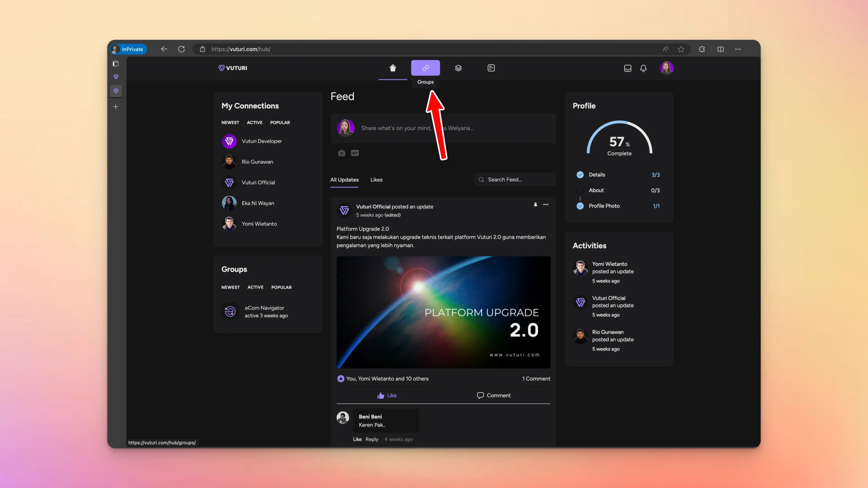The height and width of the screenshot is (488, 868).
Task: Click the 57% complete profile progress
Action: pos(619,139)
